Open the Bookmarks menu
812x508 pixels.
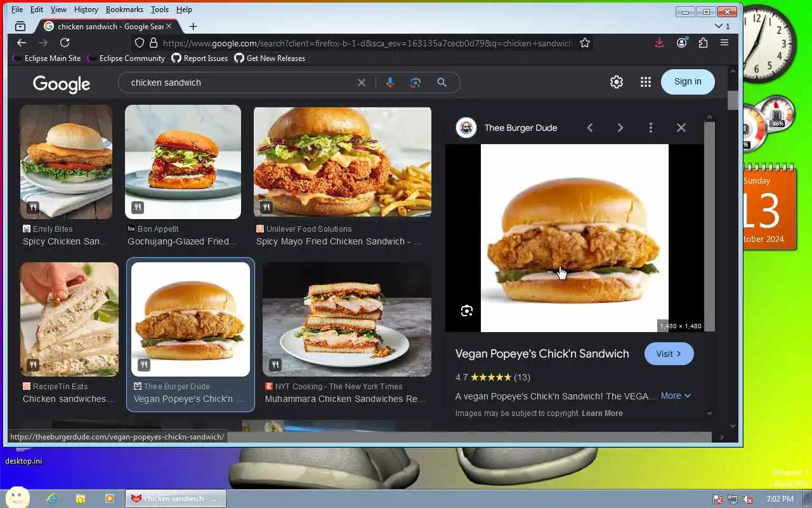124,10
